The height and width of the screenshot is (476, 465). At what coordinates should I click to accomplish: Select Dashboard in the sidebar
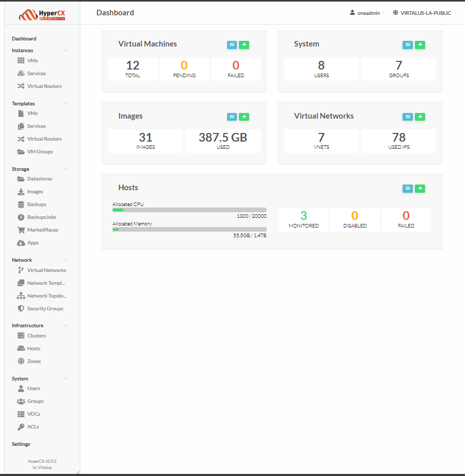(x=24, y=39)
